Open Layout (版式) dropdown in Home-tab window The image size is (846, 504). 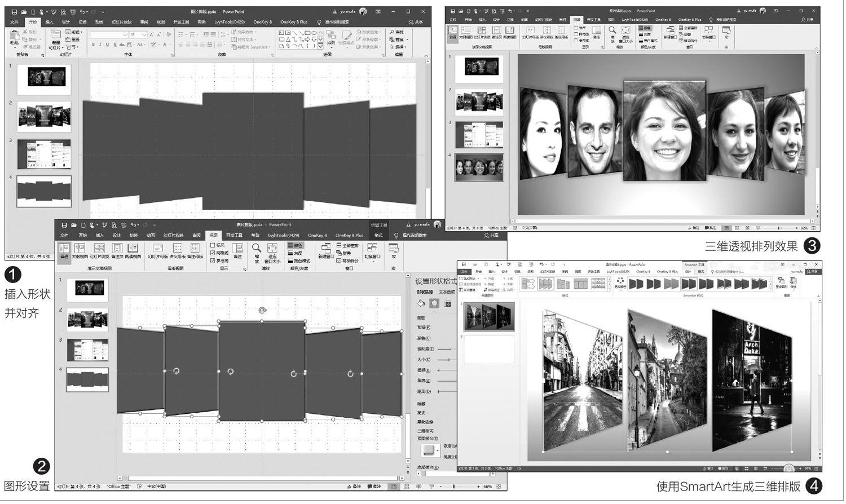75,32
